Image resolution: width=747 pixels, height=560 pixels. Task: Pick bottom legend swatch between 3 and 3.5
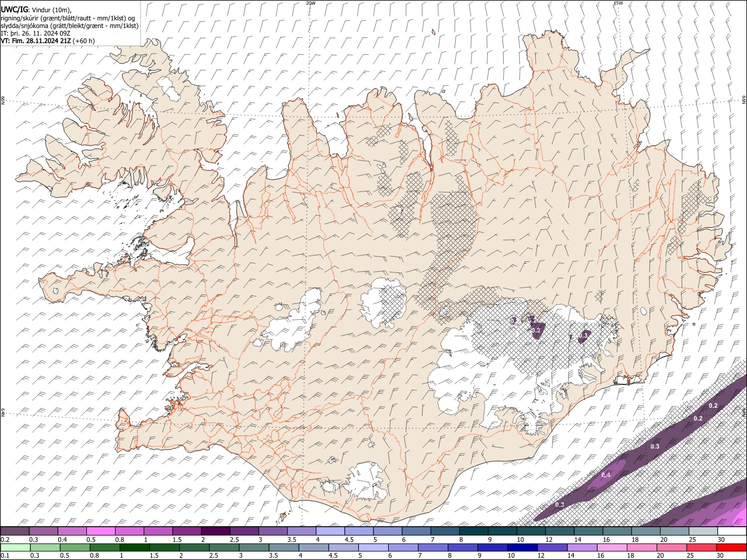[254, 547]
